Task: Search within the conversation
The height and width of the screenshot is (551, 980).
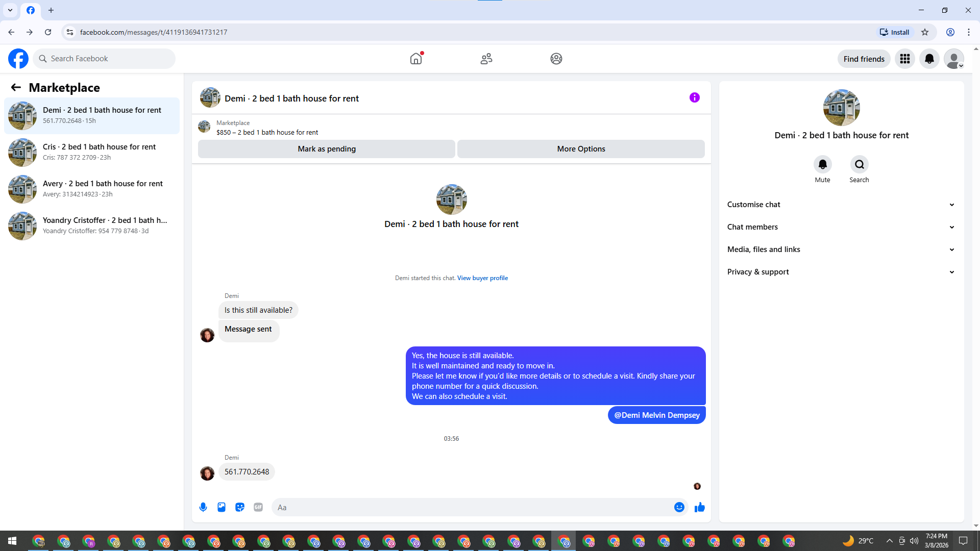Action: click(x=859, y=165)
